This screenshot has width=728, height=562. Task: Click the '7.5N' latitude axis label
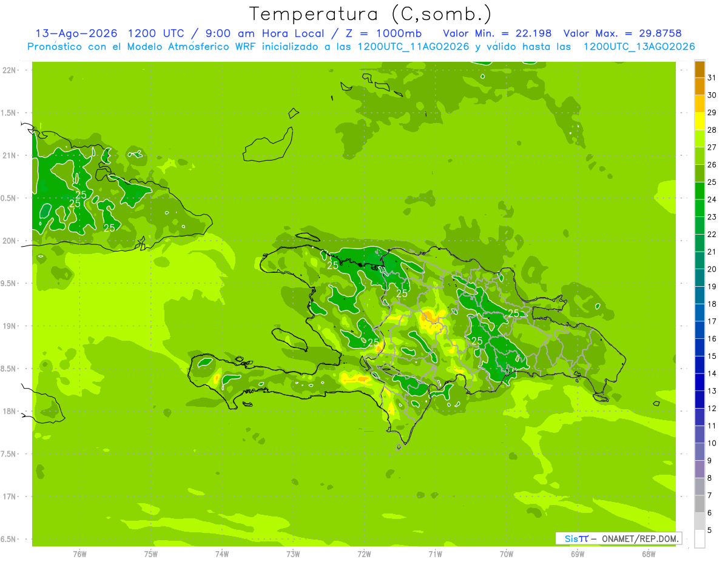click(9, 453)
